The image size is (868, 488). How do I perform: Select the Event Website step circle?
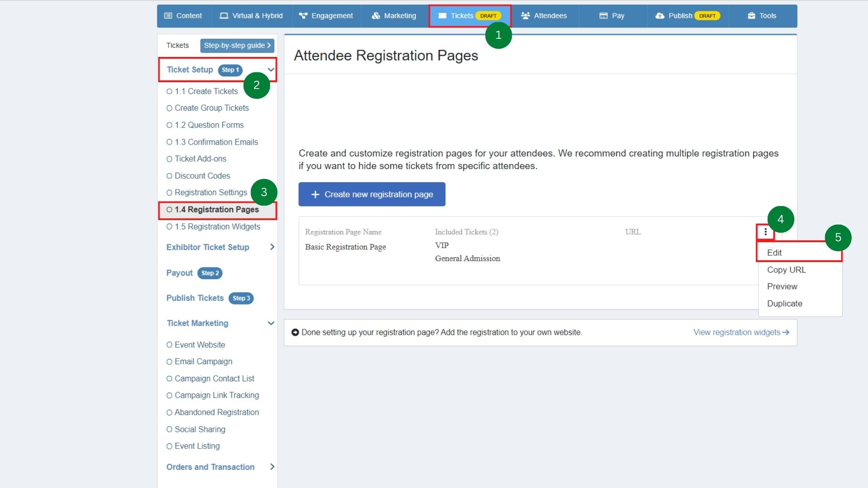[x=170, y=345]
